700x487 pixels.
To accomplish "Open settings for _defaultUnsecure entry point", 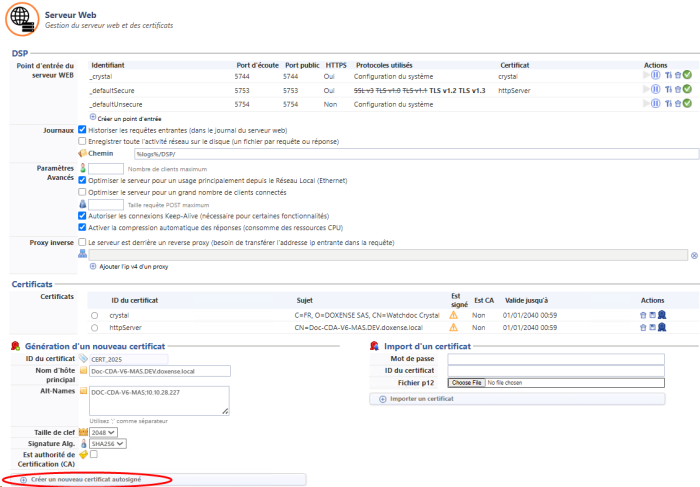I will (x=667, y=103).
